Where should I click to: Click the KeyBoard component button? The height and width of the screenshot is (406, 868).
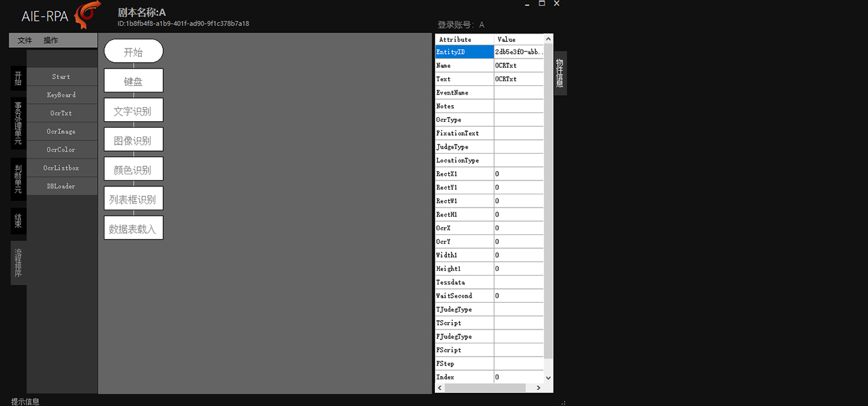[x=61, y=95]
